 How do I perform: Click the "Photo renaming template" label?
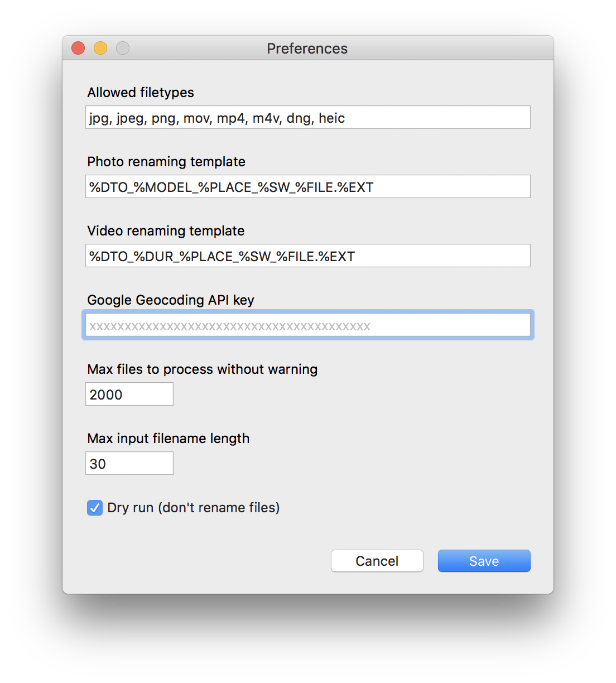166,162
